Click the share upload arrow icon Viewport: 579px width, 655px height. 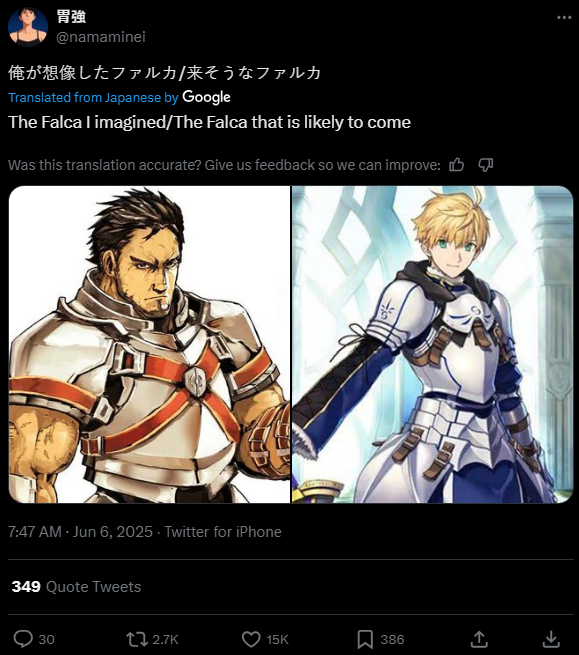coord(479,639)
